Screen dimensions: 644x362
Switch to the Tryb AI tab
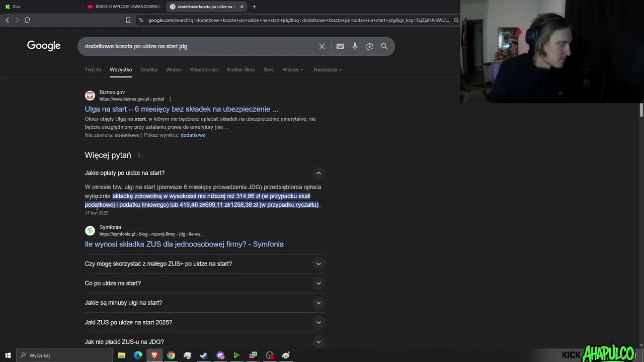[x=93, y=70]
